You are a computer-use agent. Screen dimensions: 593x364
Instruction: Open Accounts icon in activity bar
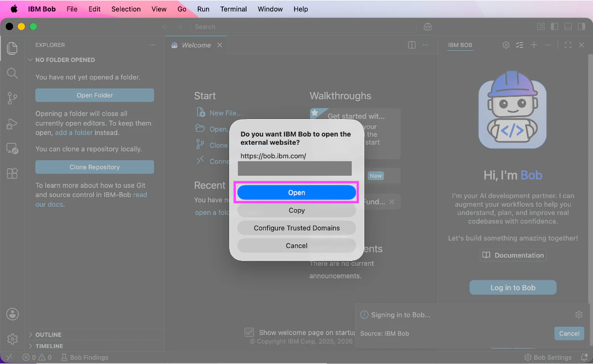pyautogui.click(x=13, y=314)
